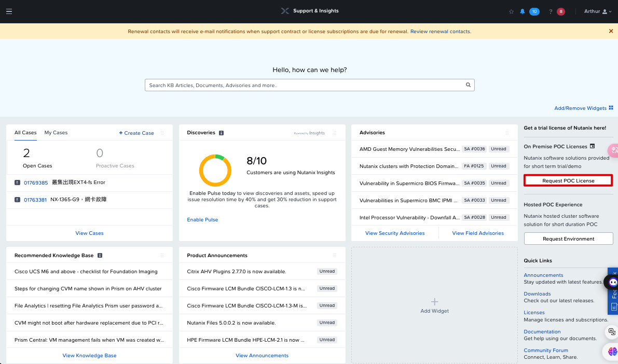Open the Enable Pulse link
618x364 pixels.
pyautogui.click(x=202, y=220)
